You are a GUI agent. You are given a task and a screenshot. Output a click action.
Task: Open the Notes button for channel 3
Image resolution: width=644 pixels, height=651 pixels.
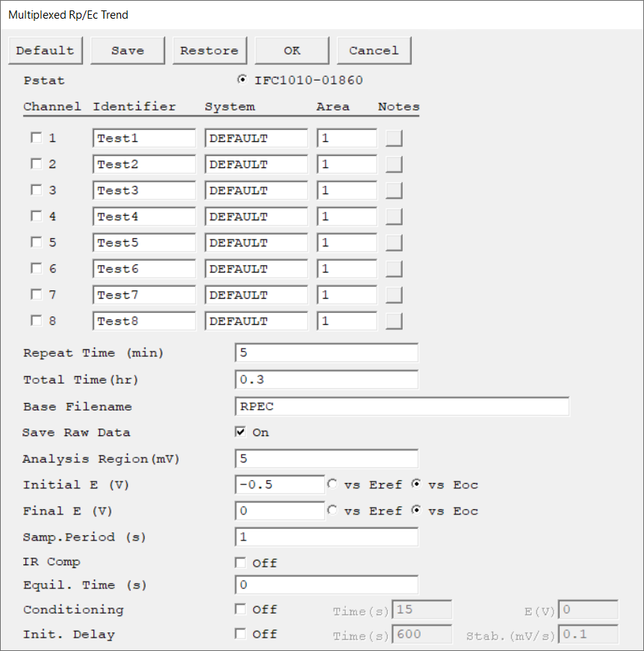point(394,190)
